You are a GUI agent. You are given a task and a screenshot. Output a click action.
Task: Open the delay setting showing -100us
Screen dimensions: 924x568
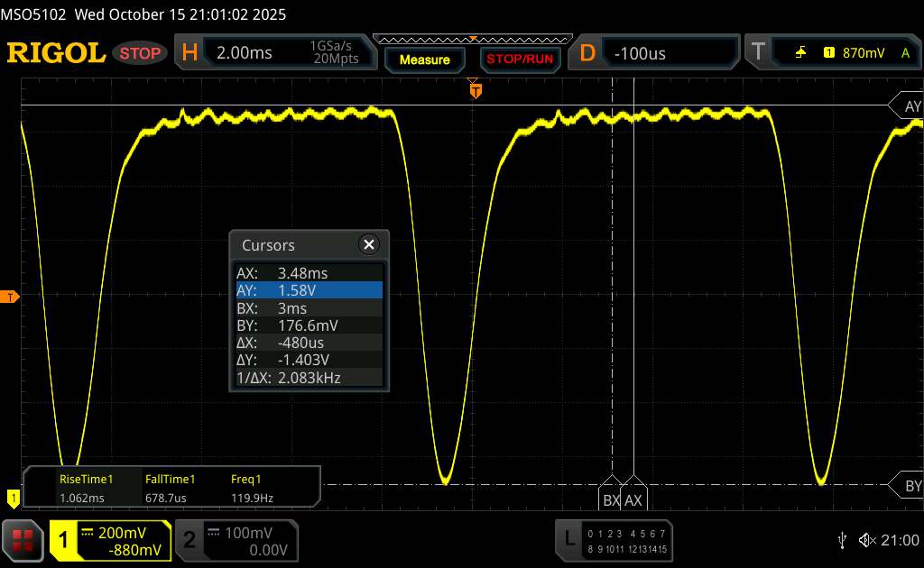[x=668, y=53]
